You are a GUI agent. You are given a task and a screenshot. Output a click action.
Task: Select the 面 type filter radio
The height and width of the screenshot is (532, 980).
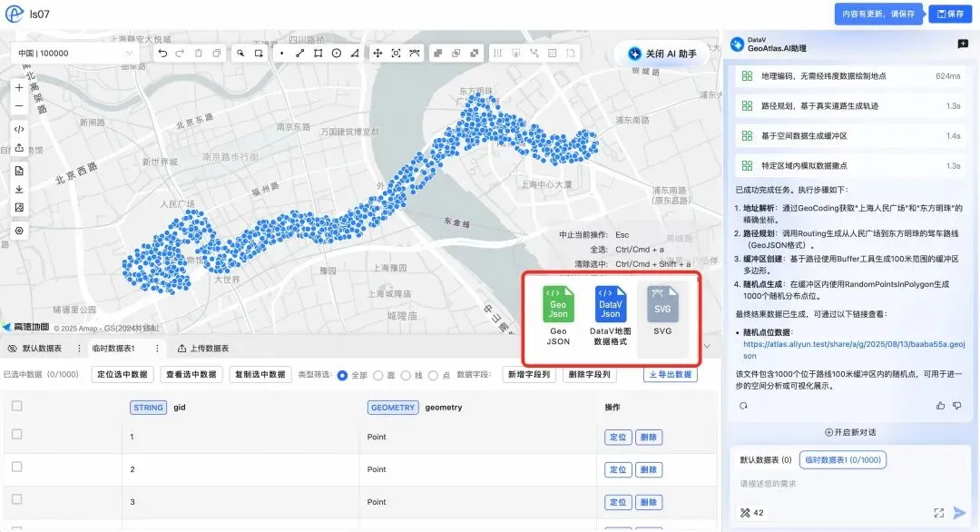(x=378, y=376)
